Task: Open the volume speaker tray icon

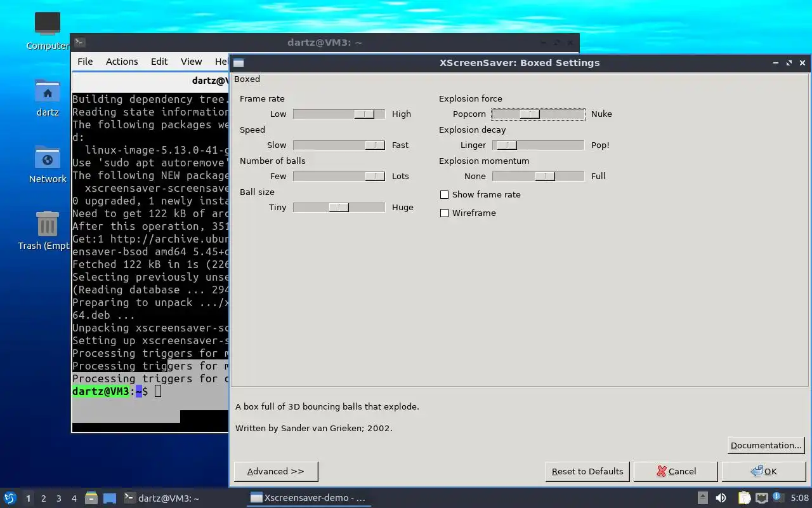Action: [x=721, y=498]
